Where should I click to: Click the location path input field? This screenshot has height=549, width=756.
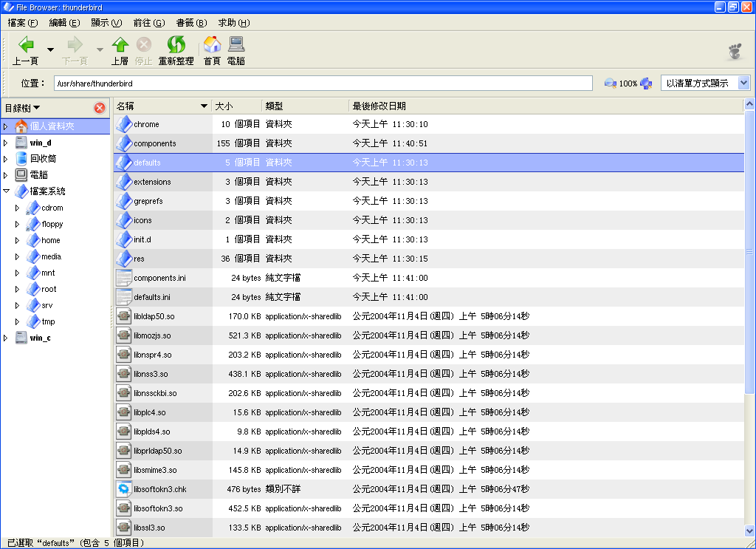[323, 83]
